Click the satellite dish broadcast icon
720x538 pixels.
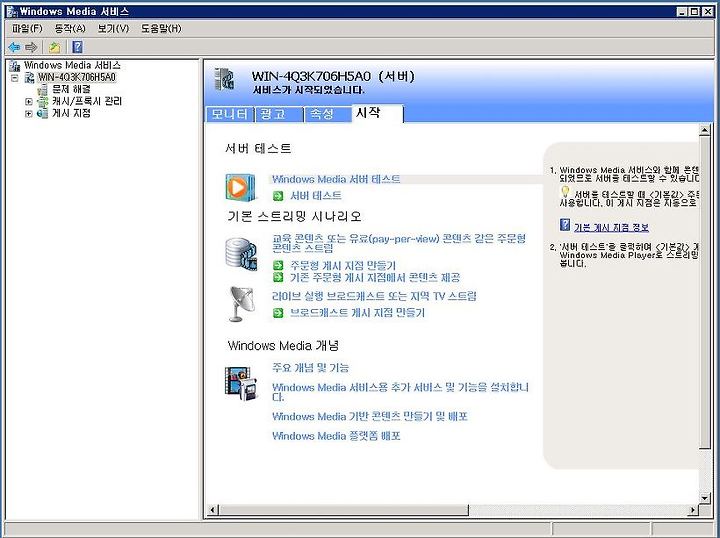coord(242,304)
